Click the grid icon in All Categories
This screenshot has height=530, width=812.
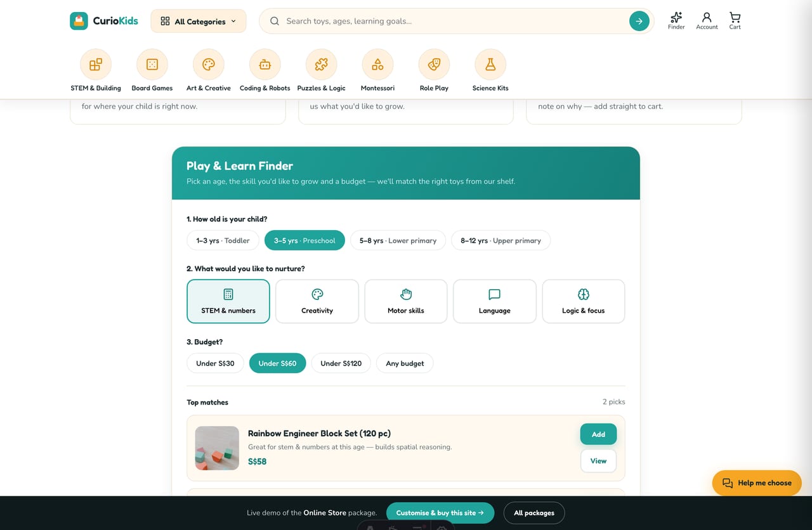coord(165,21)
